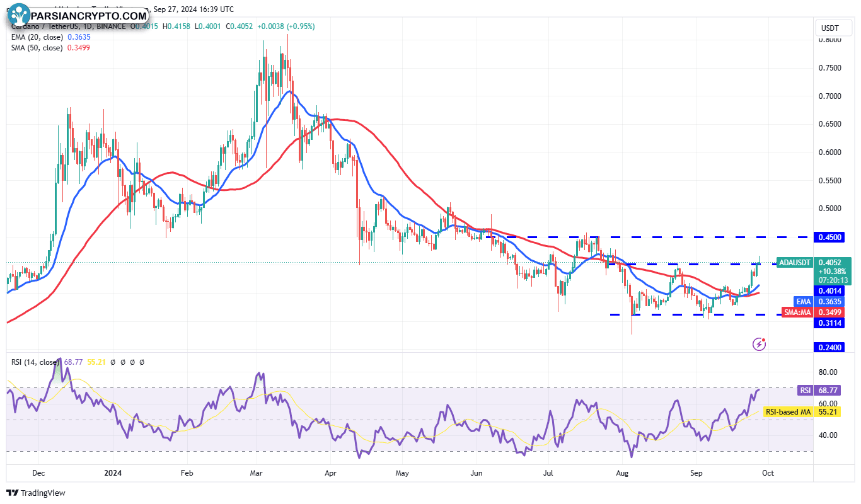Select the EMA (20, close) indicator label
The image size is (861, 504).
coord(38,37)
